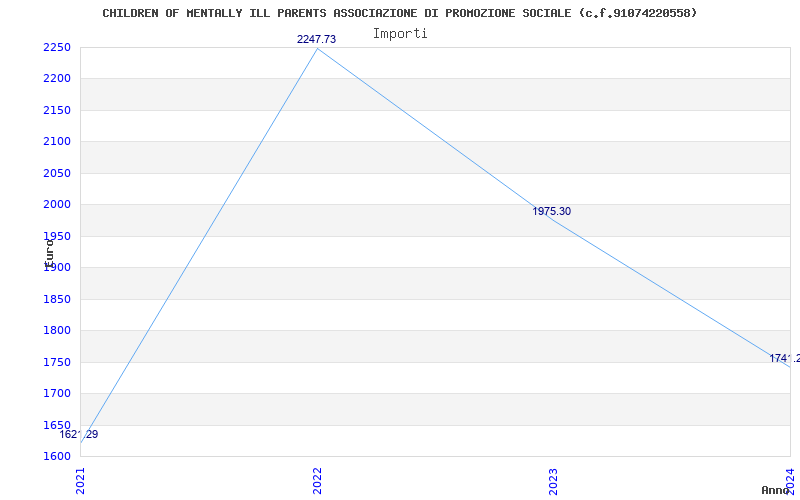Click the 2100 y-axis tick label
Image resolution: width=800 pixels, height=500 pixels.
click(57, 141)
